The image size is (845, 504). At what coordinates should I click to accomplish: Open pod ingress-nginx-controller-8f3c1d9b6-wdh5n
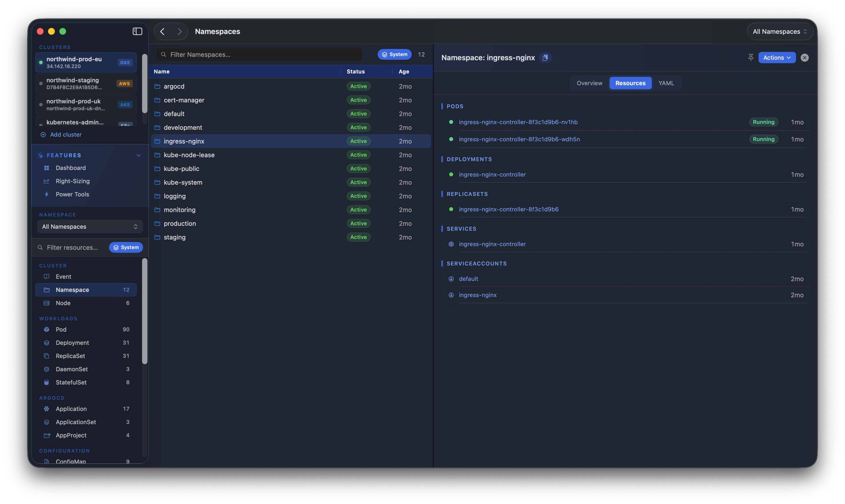[519, 139]
